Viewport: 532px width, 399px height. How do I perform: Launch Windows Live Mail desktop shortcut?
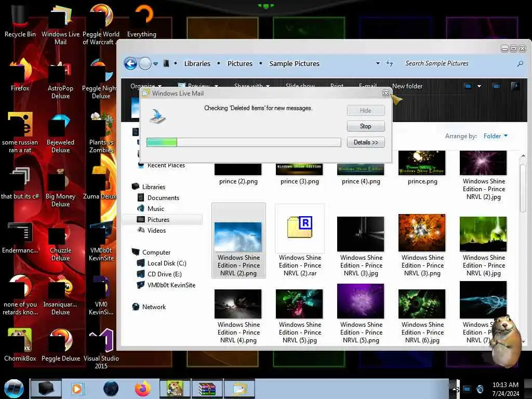pos(60,24)
